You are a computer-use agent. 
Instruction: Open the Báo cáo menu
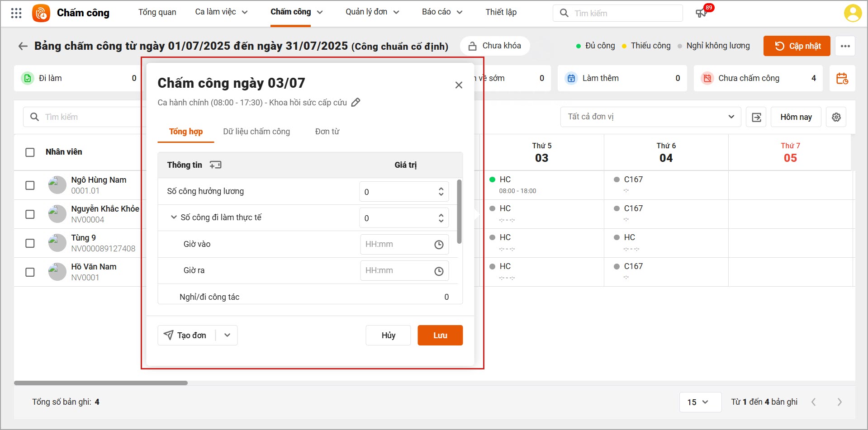click(x=441, y=12)
